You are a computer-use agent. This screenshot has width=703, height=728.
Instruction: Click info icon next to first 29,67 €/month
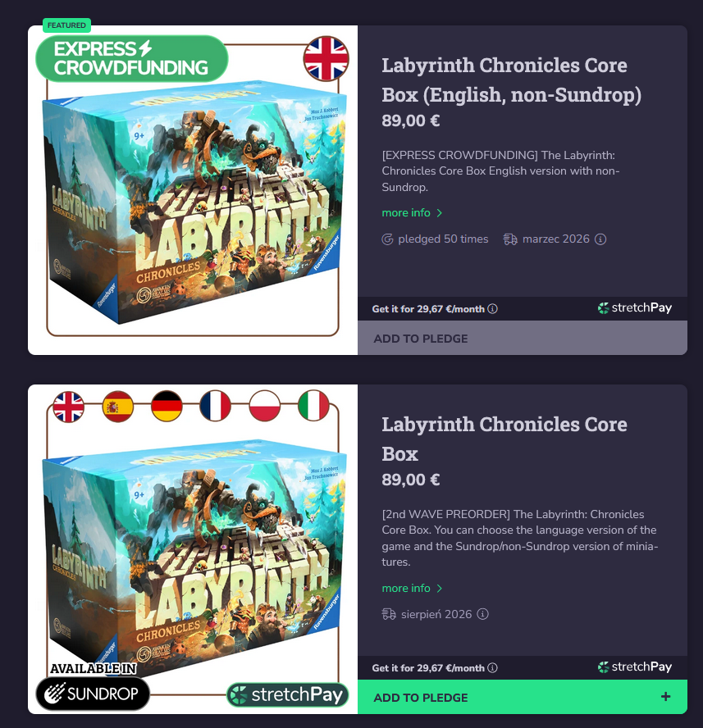(x=492, y=309)
